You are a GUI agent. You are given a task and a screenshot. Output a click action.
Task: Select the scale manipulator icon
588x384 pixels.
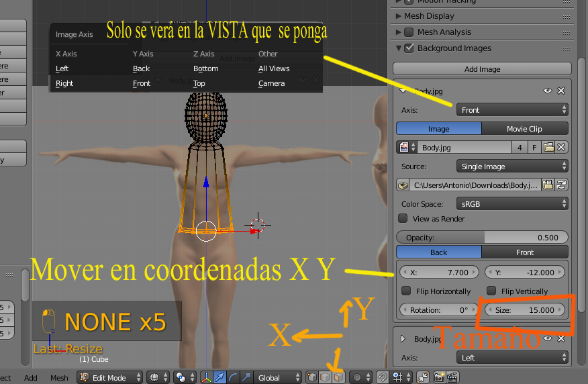pos(246,377)
